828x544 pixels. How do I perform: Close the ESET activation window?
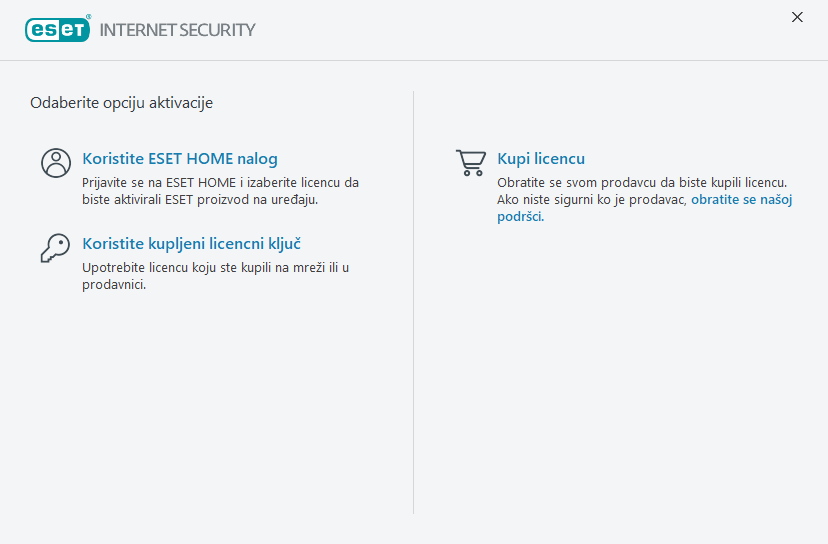[x=797, y=17]
